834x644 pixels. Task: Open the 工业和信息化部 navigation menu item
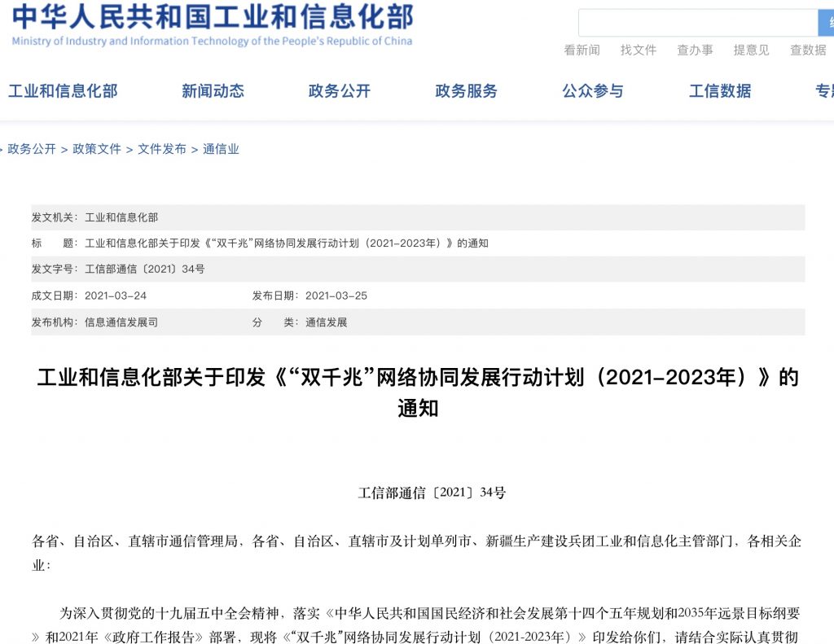[63, 91]
